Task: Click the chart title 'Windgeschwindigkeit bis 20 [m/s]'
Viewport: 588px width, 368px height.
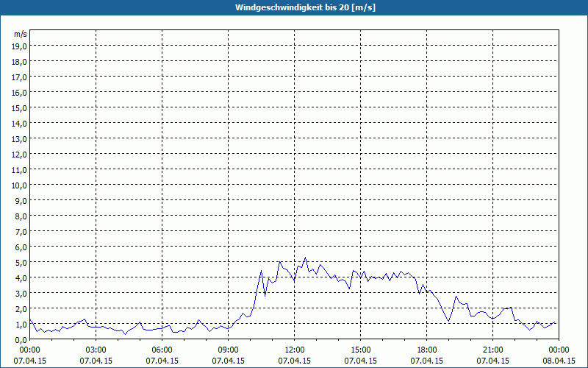Action: [305, 7]
